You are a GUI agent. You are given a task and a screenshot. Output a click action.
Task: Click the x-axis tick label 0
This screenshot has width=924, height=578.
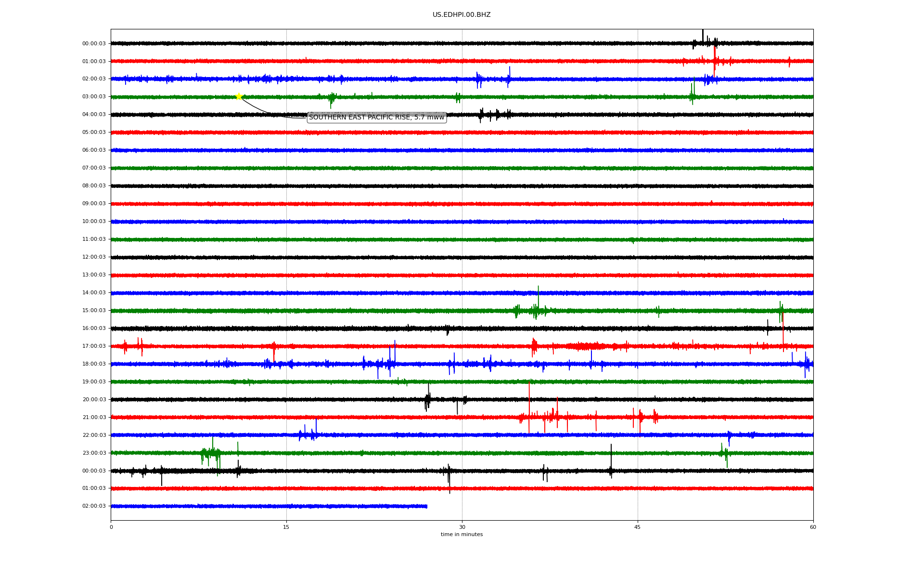pos(111,527)
